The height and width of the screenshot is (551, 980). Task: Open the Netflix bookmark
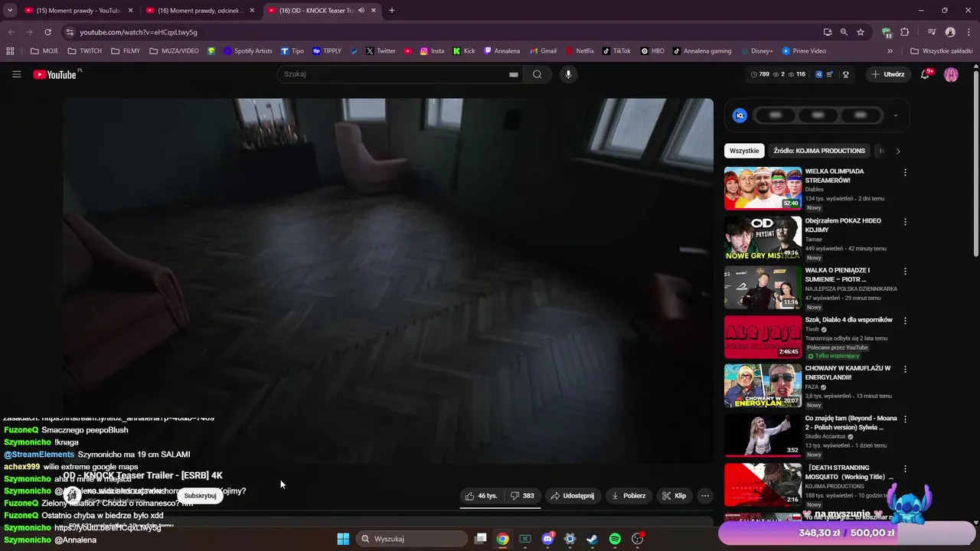[580, 51]
